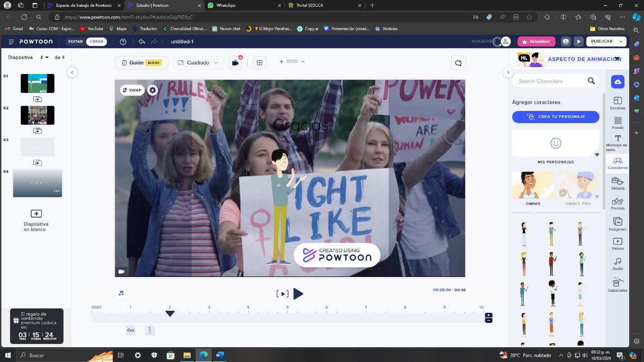This screenshot has width=644, height=362.
Task: Play the slide animation
Action: coord(298,294)
